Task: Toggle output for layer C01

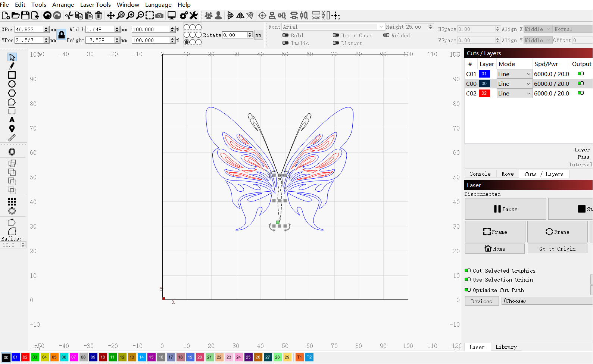Action: point(581,74)
